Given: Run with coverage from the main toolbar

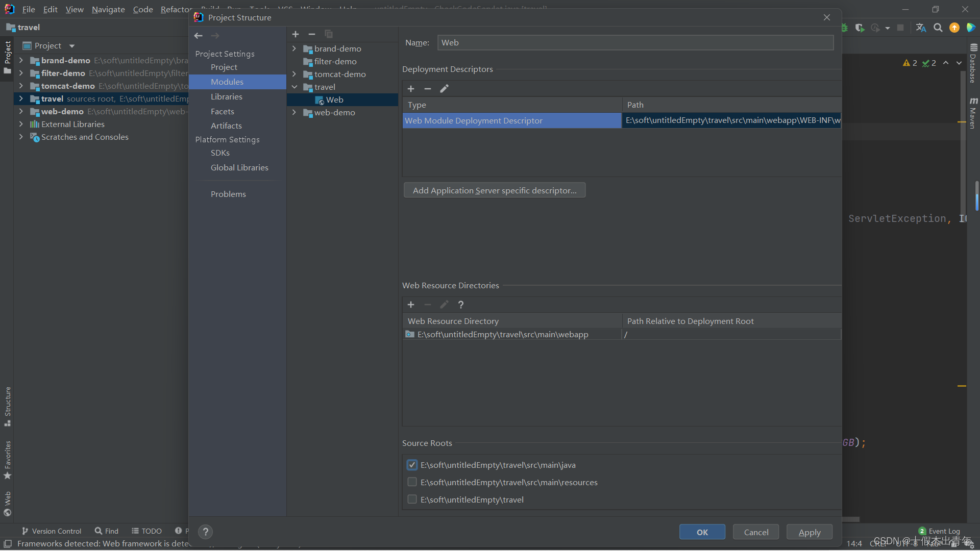Looking at the screenshot, I should [x=860, y=28].
